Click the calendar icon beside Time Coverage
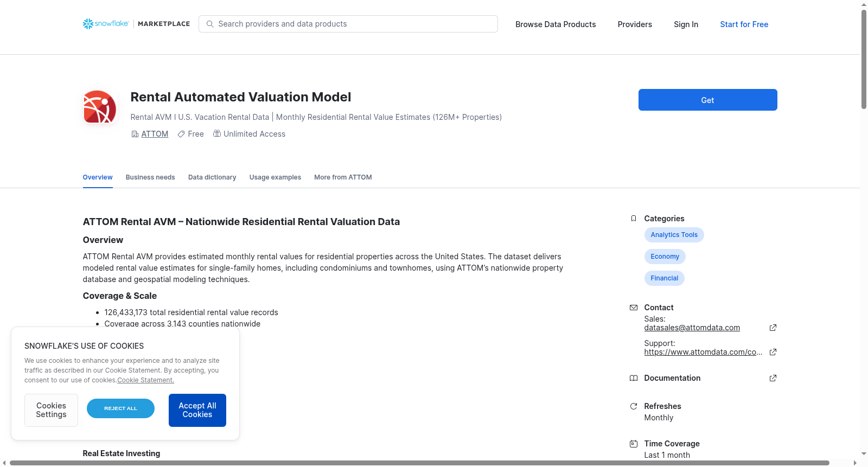 coord(633,444)
